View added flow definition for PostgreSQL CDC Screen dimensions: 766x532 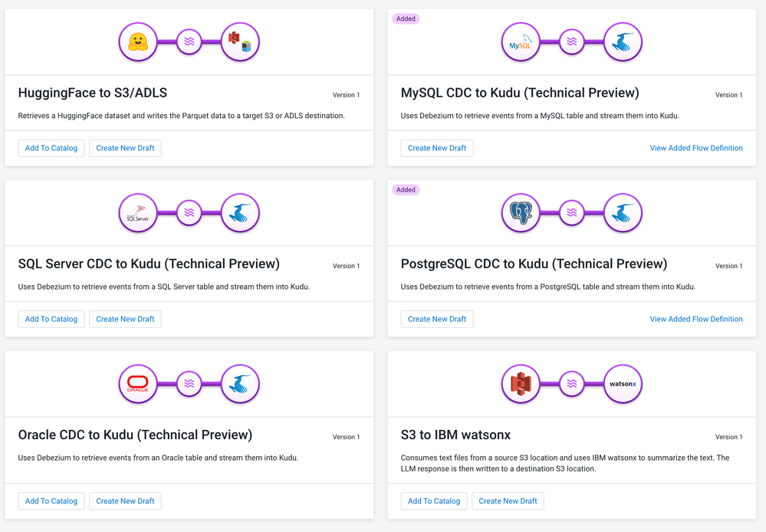[695, 319]
